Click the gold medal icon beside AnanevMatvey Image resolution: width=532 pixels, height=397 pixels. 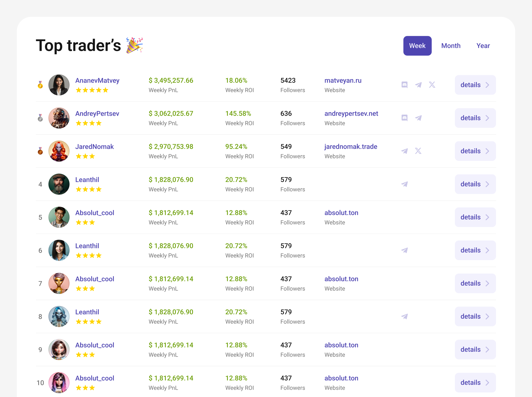[40, 85]
